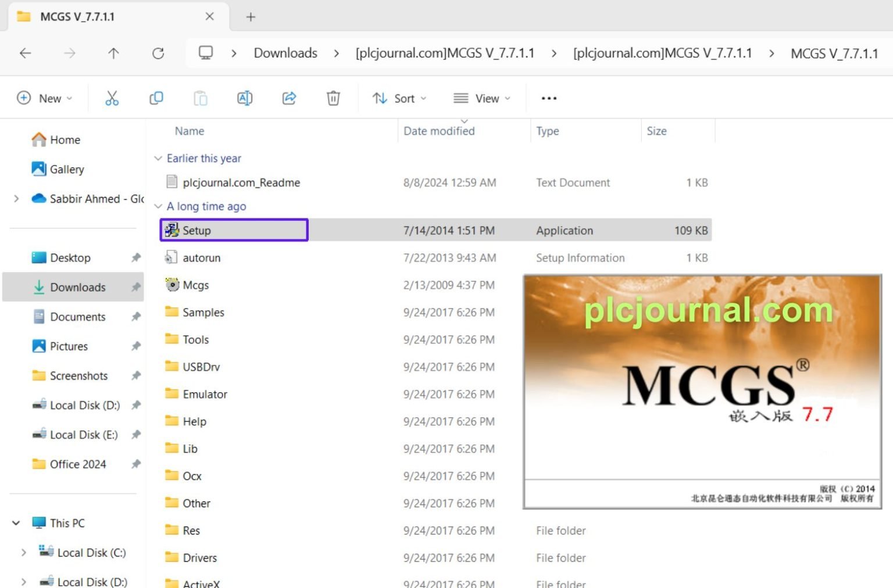This screenshot has width=893, height=588.
Task: Click the Copy icon in the toolbar
Action: click(x=156, y=98)
